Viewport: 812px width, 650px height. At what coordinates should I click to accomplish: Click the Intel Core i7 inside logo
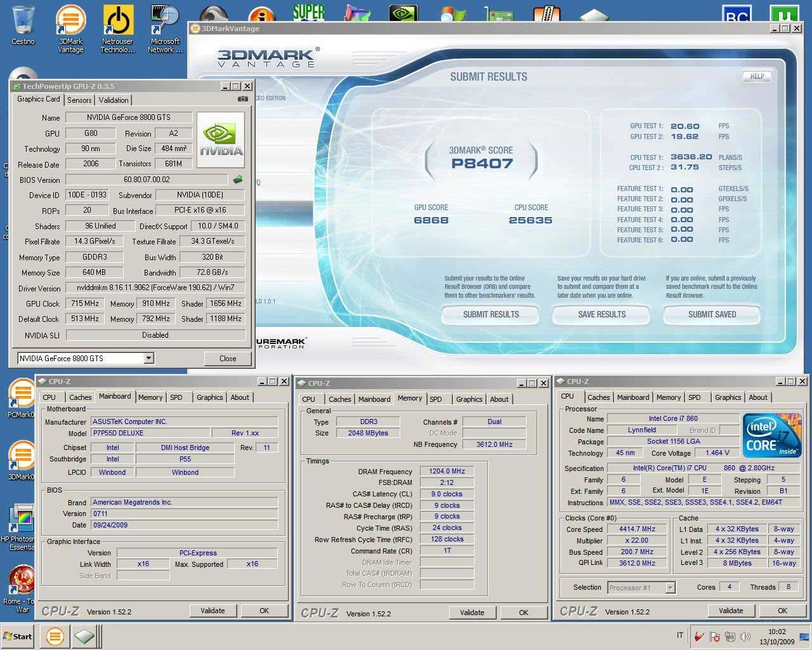pyautogui.click(x=771, y=435)
